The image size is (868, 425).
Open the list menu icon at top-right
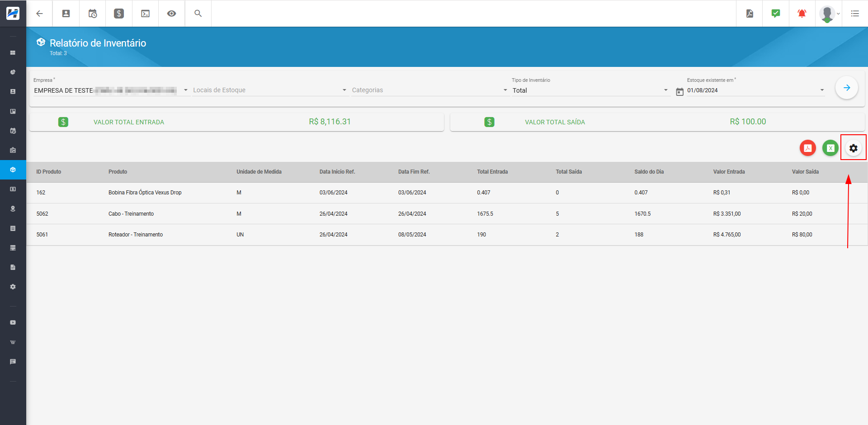pyautogui.click(x=855, y=14)
